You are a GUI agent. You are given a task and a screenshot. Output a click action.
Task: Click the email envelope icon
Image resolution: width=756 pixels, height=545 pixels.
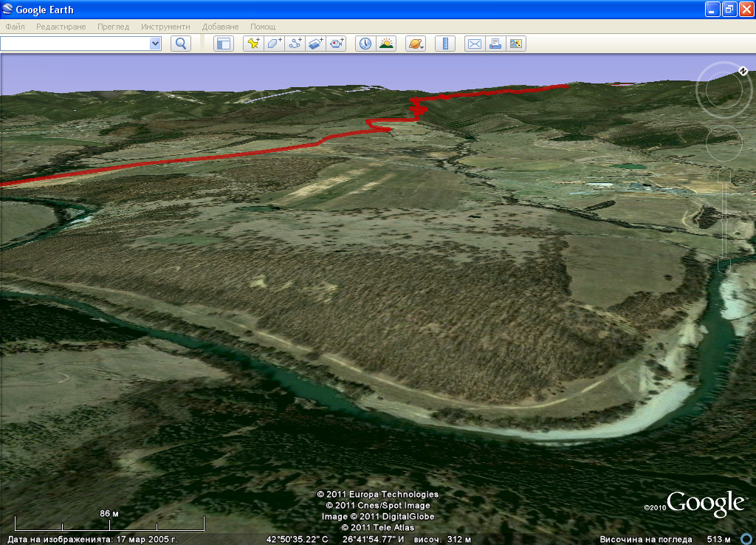(x=475, y=44)
